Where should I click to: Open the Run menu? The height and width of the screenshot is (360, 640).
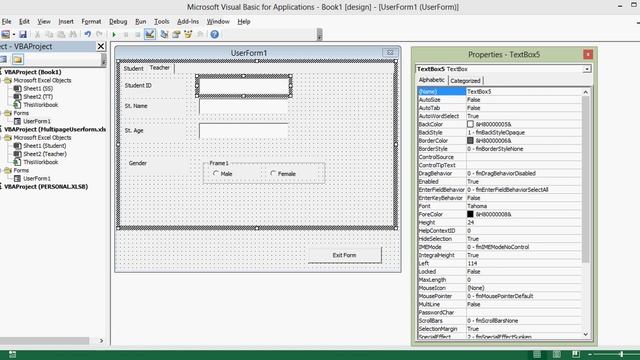coord(140,22)
